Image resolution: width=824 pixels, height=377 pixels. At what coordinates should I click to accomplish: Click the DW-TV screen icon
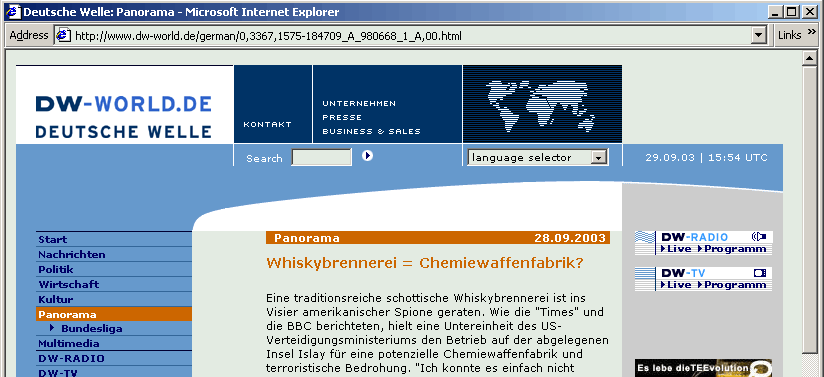[760, 273]
